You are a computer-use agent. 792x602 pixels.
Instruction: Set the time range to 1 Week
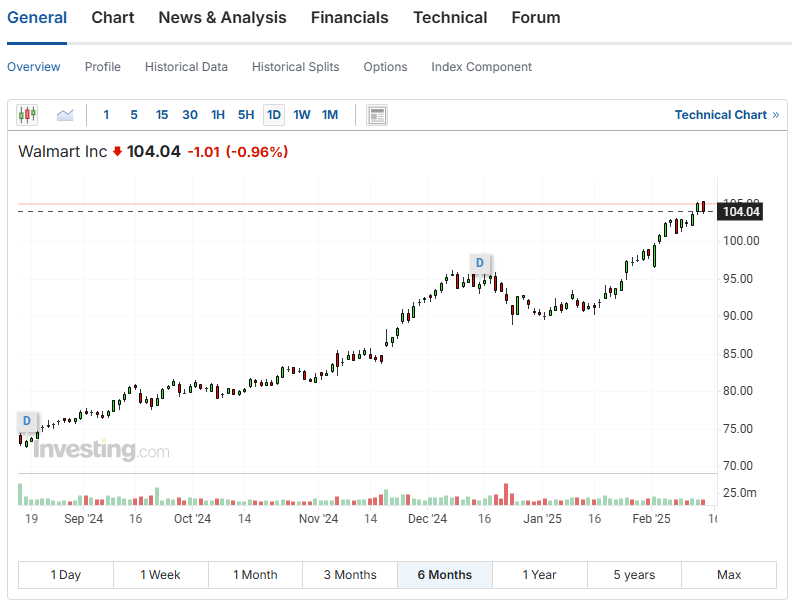161,575
